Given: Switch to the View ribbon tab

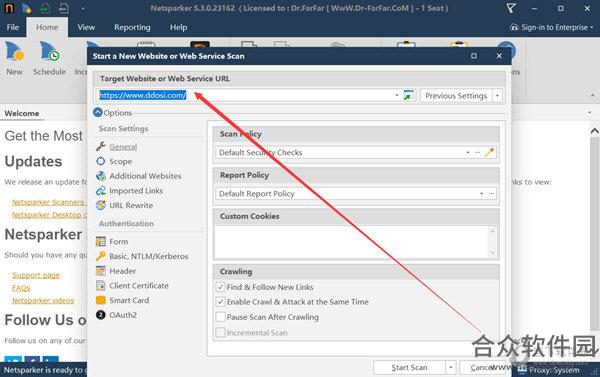Looking at the screenshot, I should click(x=86, y=27).
